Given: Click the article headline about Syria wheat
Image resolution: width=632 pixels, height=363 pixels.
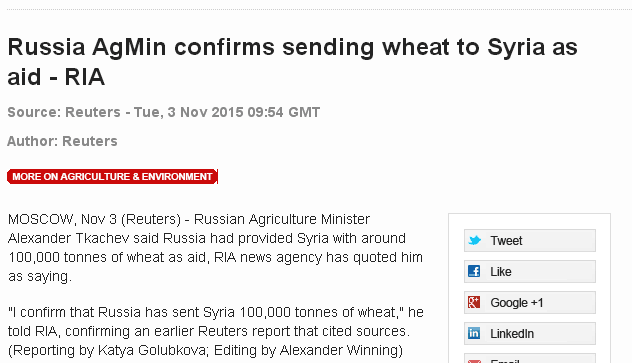Looking at the screenshot, I should pos(293,62).
